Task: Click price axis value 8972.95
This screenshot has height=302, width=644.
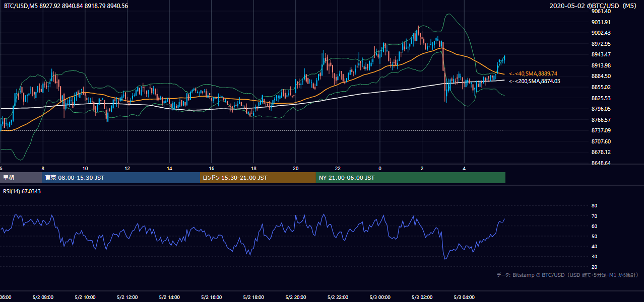Action: [601, 44]
